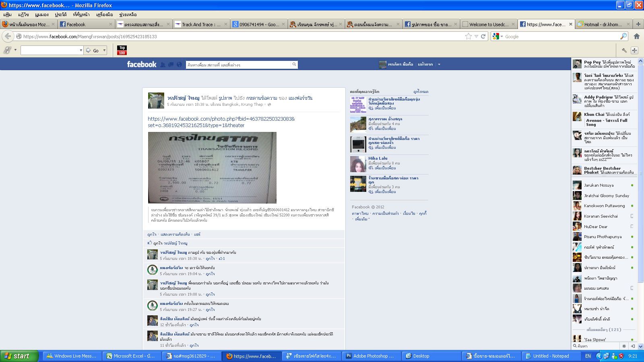
Task: Click the wrench settings toolbar icon
Action: (624, 50)
